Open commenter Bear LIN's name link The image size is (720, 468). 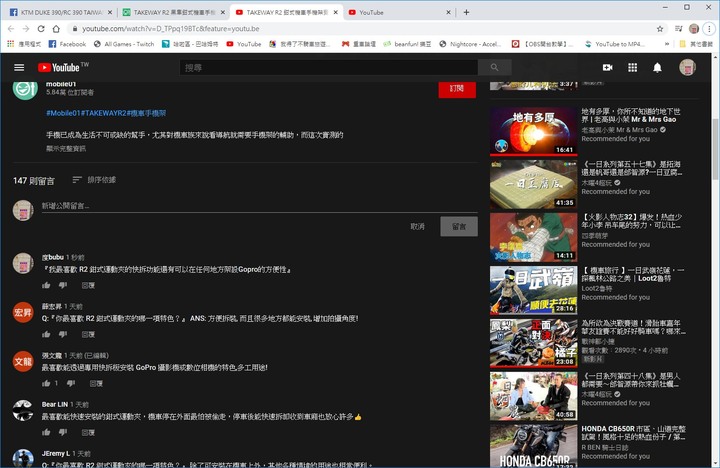tap(55, 404)
